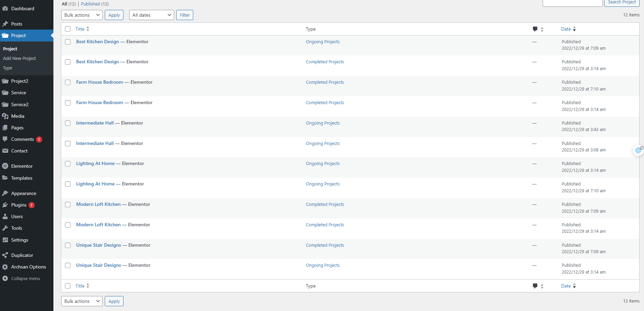
Task: Select the highlighted Project folder icon in the sidebar
Action: (x=5, y=35)
